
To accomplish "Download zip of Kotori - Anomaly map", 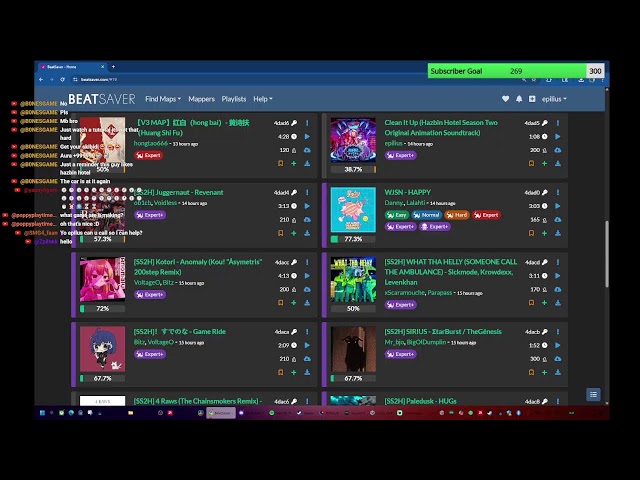I will 307,303.
